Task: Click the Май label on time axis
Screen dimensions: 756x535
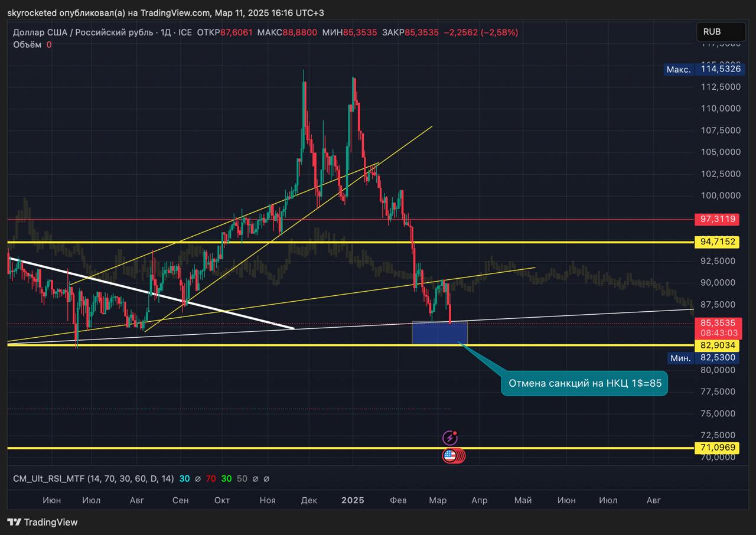Action: coord(523,500)
